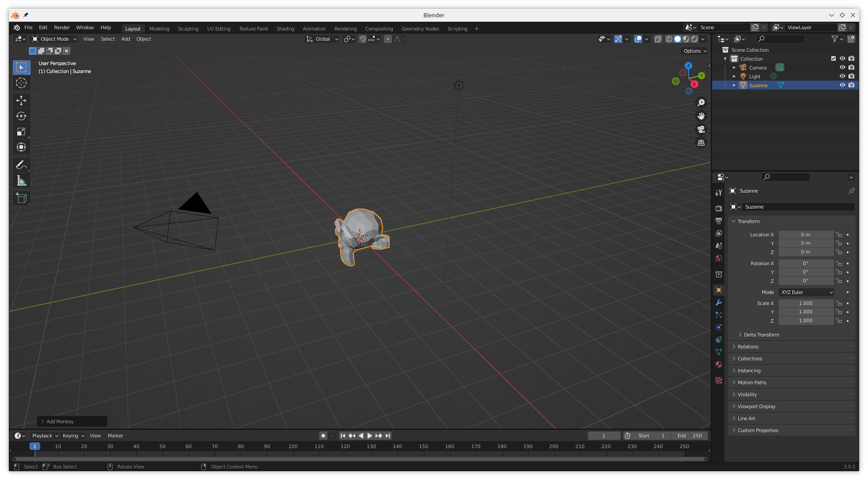Choose the Add Cube tool
This screenshot has height=480, width=868.
click(21, 198)
